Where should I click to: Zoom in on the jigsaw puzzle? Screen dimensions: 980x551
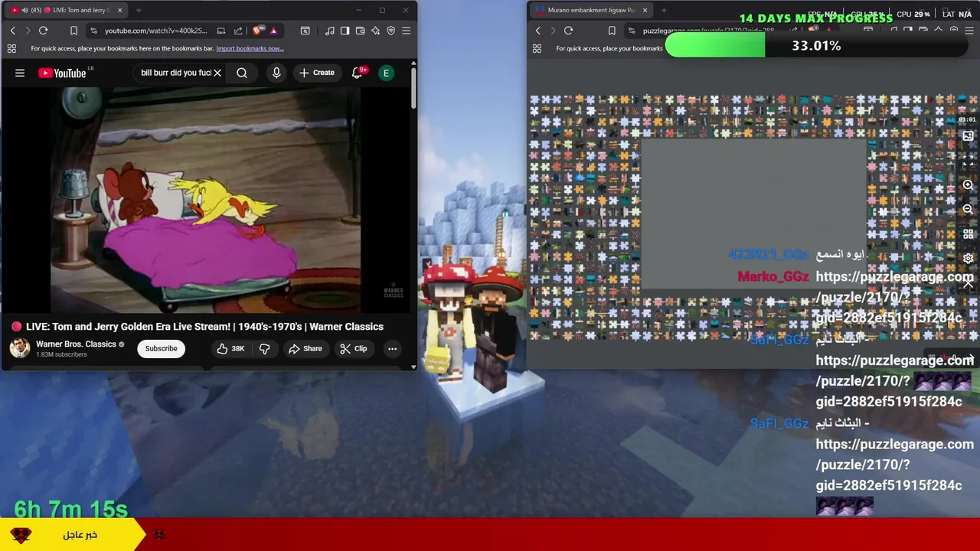coord(968,185)
